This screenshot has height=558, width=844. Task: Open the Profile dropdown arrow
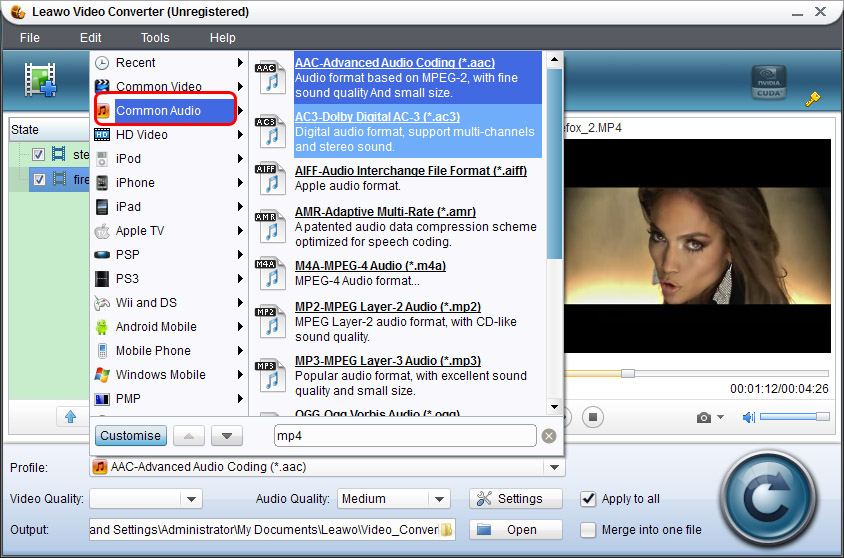tap(554, 467)
